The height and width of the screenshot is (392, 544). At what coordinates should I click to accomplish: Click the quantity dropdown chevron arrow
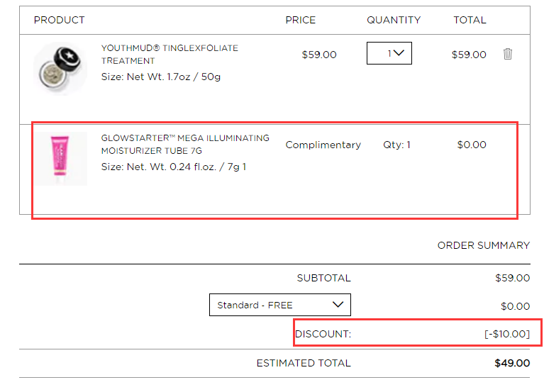399,53
